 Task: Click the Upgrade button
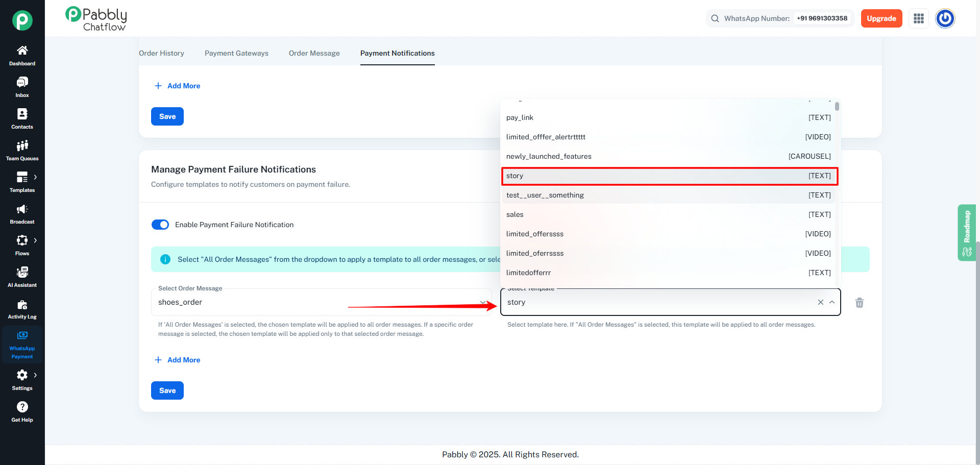pos(881,18)
